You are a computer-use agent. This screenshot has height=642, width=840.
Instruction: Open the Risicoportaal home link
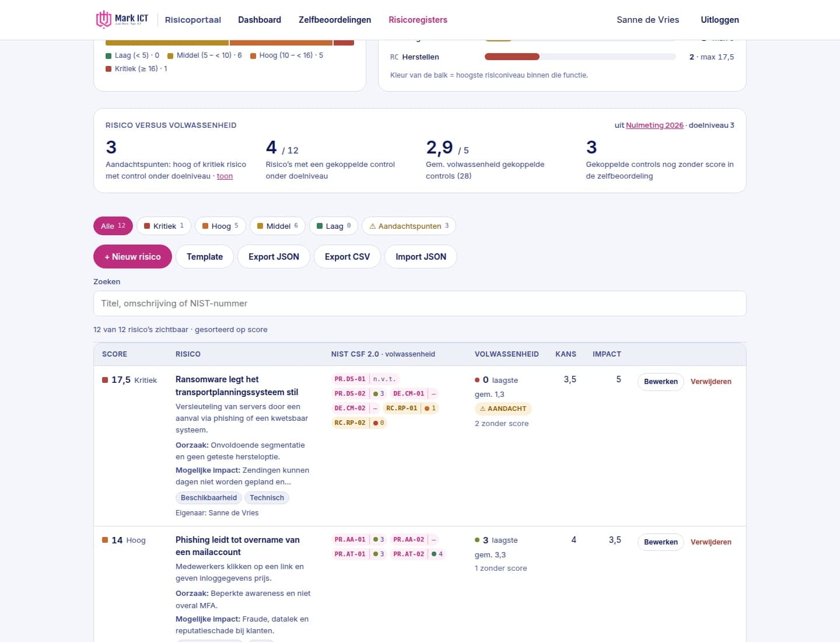point(193,20)
